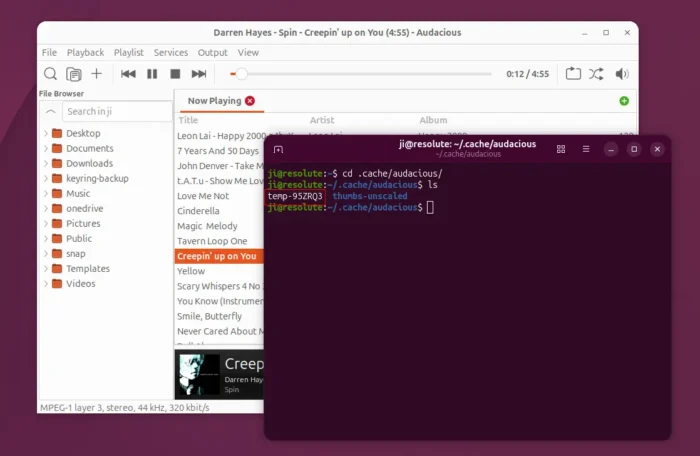Toggle shuffle mode
This screenshot has width=700, height=456.
point(596,74)
